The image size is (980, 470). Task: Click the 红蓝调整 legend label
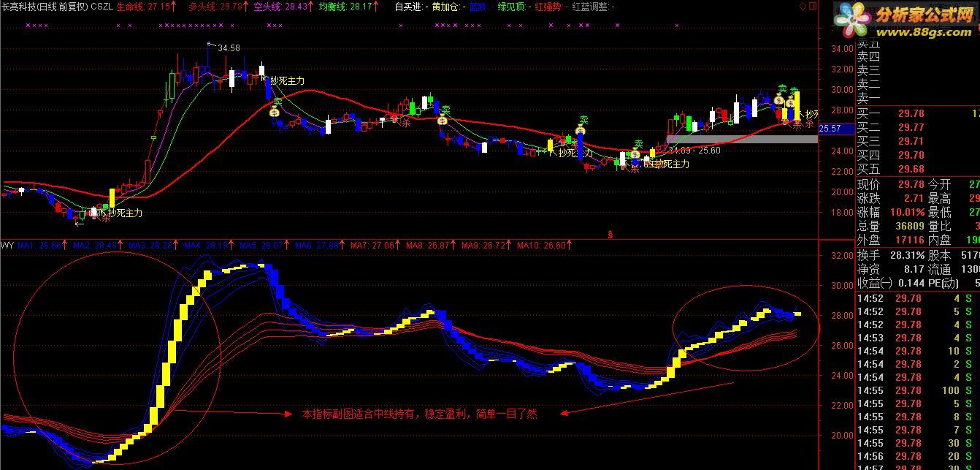(x=592, y=7)
